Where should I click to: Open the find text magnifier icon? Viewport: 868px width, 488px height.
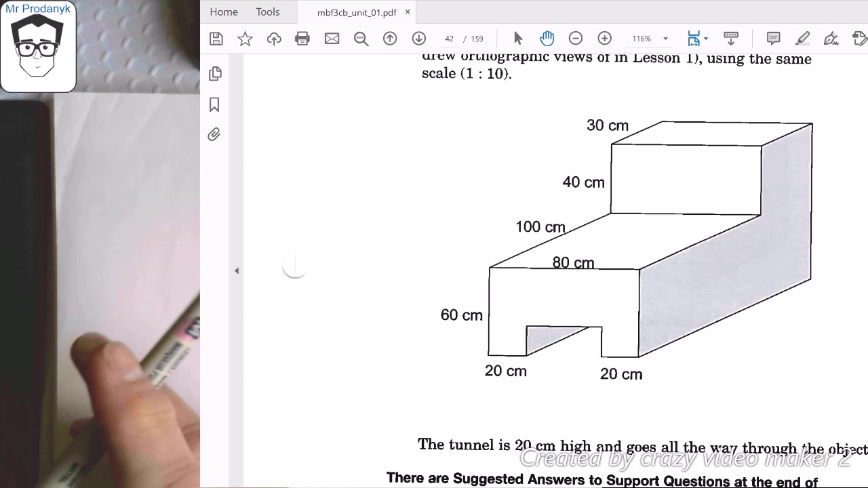(x=361, y=39)
